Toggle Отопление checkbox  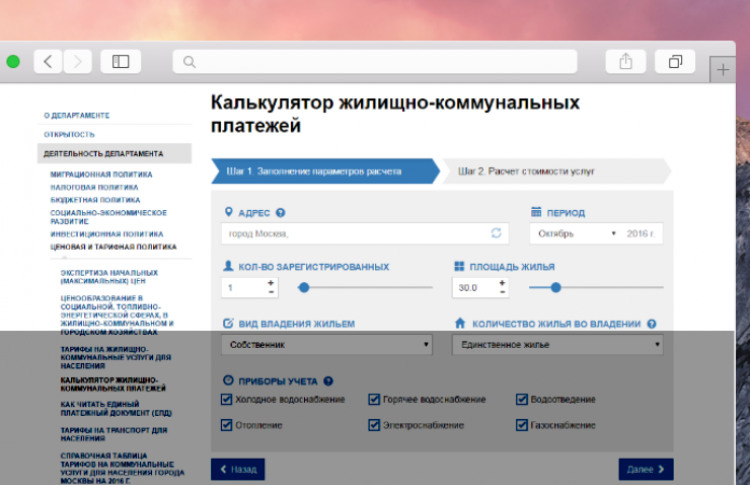[x=227, y=425]
